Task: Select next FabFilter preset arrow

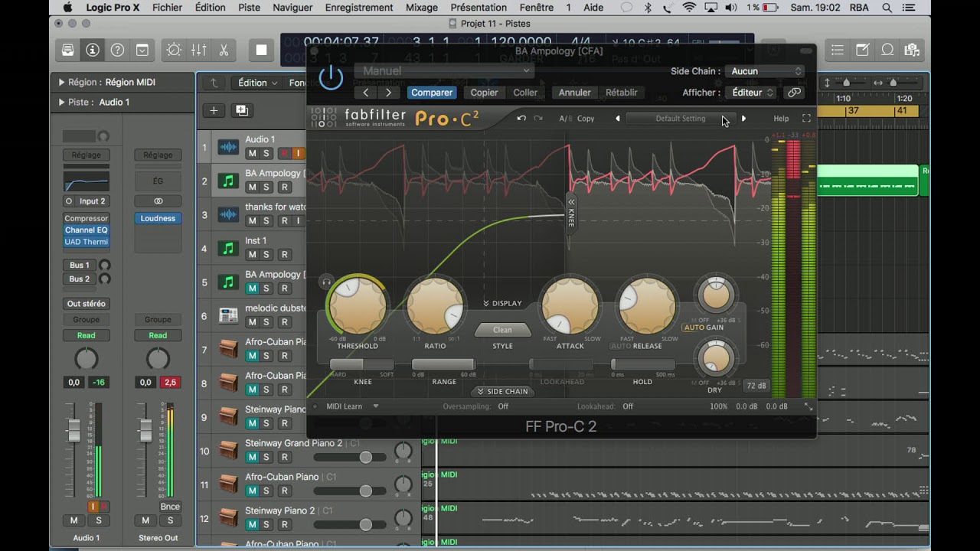Action: click(743, 119)
